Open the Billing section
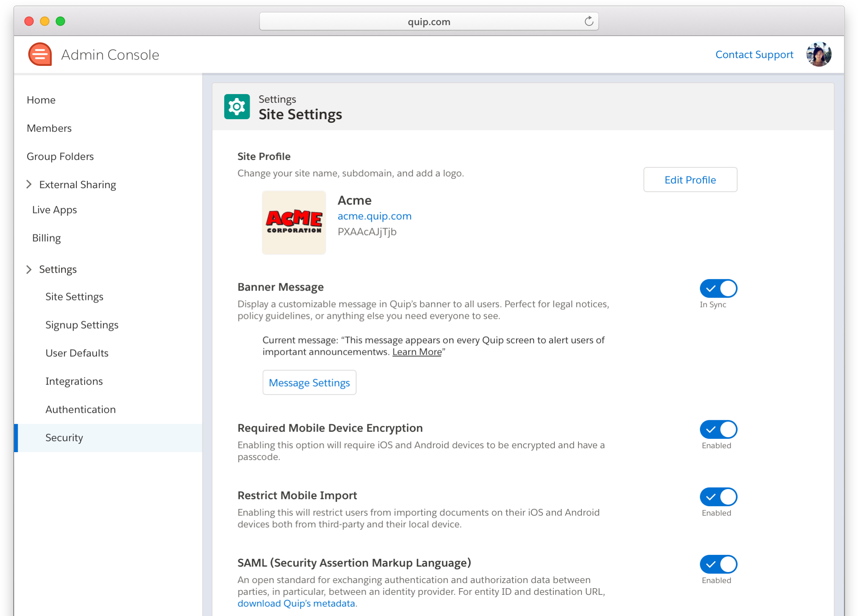Screen dimensions: 858x616 (x=46, y=238)
